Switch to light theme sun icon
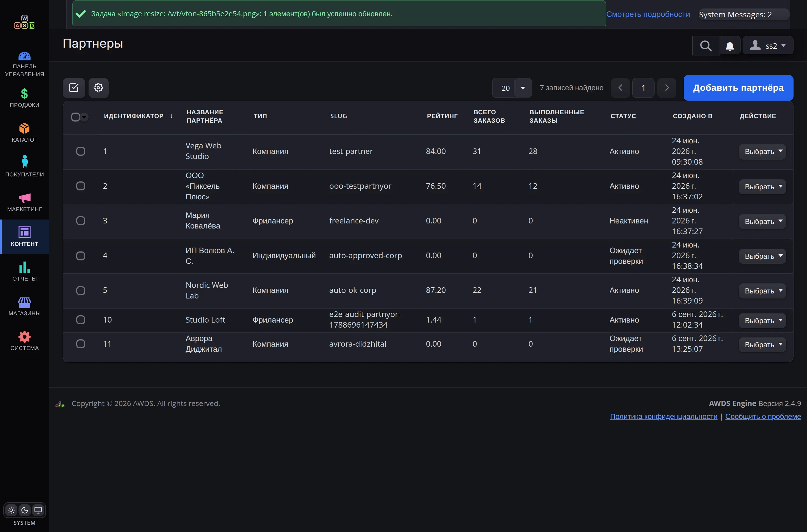Screen dimensions: 807x532 pos(11,510)
